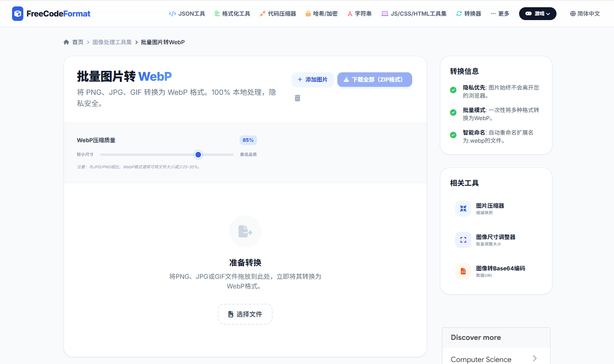Click the 添加图片 button
The width and height of the screenshot is (614, 364).
pyautogui.click(x=312, y=80)
